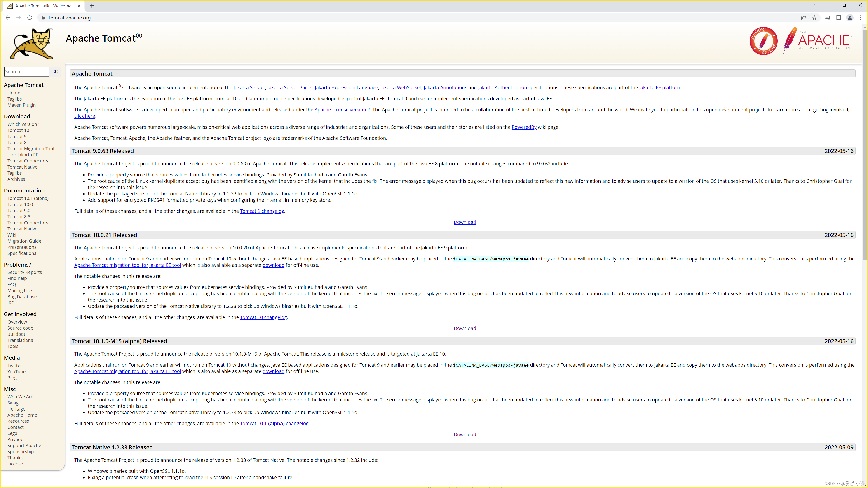The image size is (868, 488).
Task: Reload the page with the refresh icon
Action: [x=29, y=18]
